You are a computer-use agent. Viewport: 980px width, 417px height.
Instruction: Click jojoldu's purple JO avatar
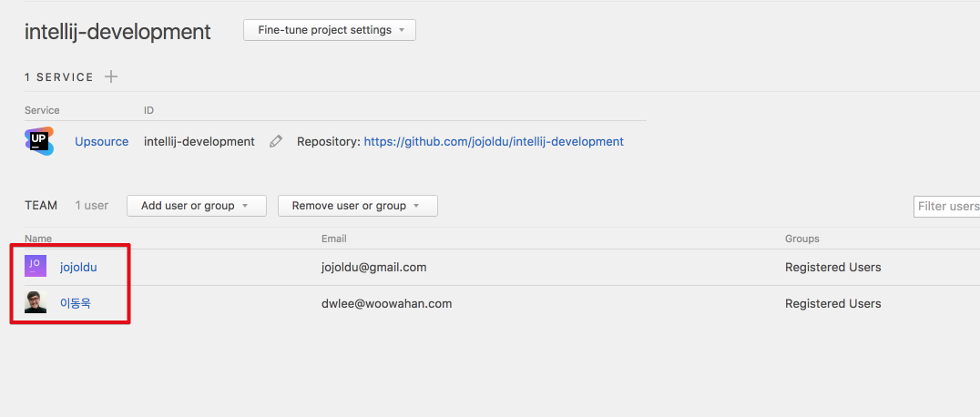tap(36, 267)
